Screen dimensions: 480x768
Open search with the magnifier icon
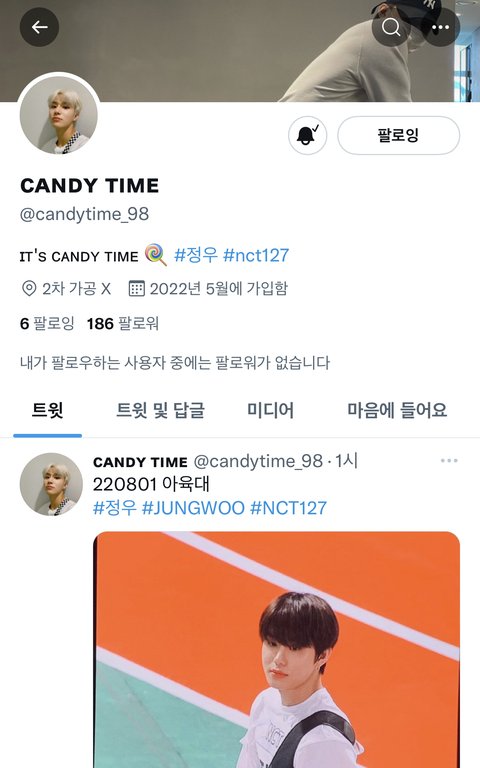[391, 27]
